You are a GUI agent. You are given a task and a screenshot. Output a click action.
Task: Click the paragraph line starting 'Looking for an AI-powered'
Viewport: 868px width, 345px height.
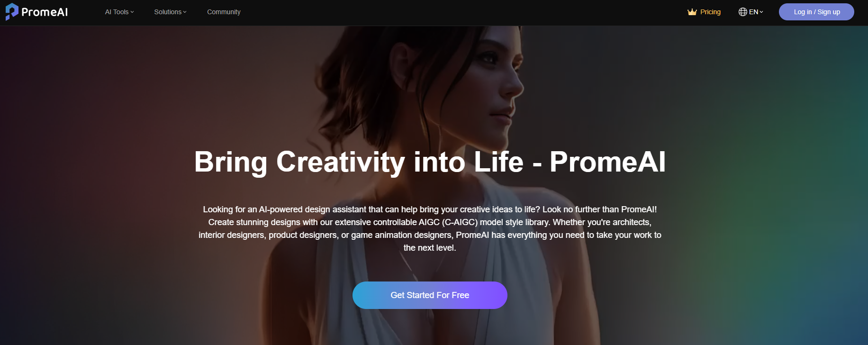(430, 209)
